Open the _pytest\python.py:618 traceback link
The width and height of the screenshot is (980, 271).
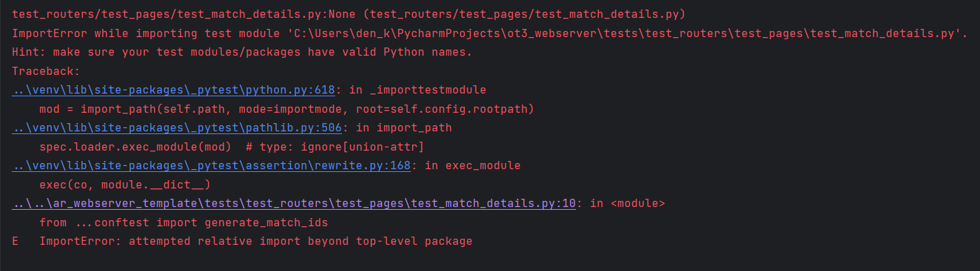coord(173,90)
